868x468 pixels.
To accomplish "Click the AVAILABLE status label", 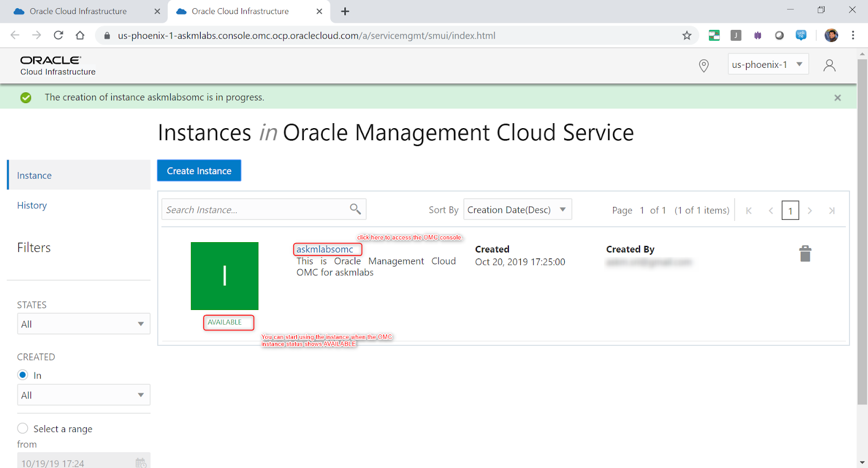I will (x=225, y=322).
